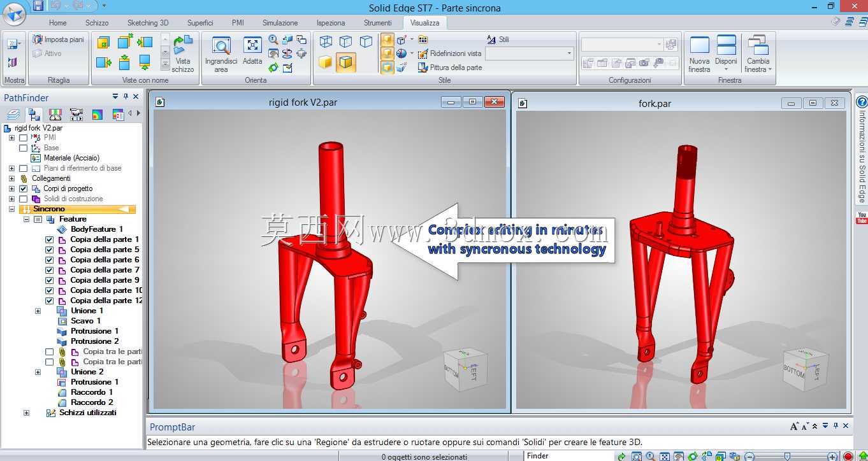The width and height of the screenshot is (868, 461).
Task: Open Informazioni su Solid Edge side panel
Action: coord(862,156)
